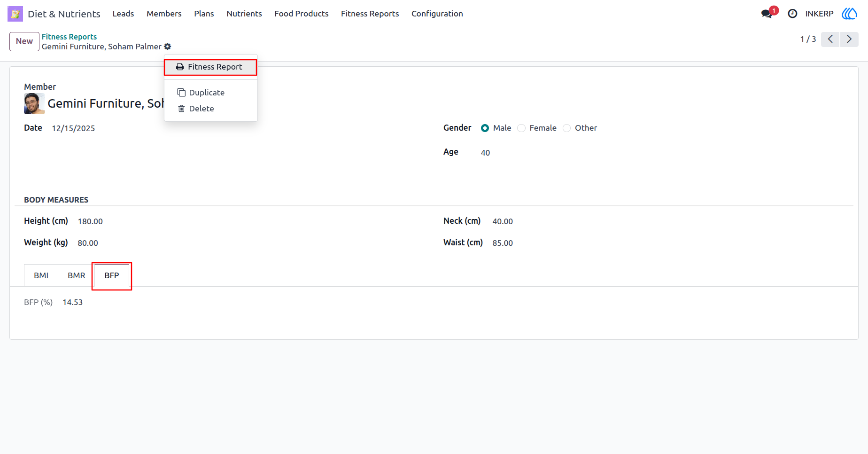
Task: Print the Fitness Report from menu
Action: (210, 67)
